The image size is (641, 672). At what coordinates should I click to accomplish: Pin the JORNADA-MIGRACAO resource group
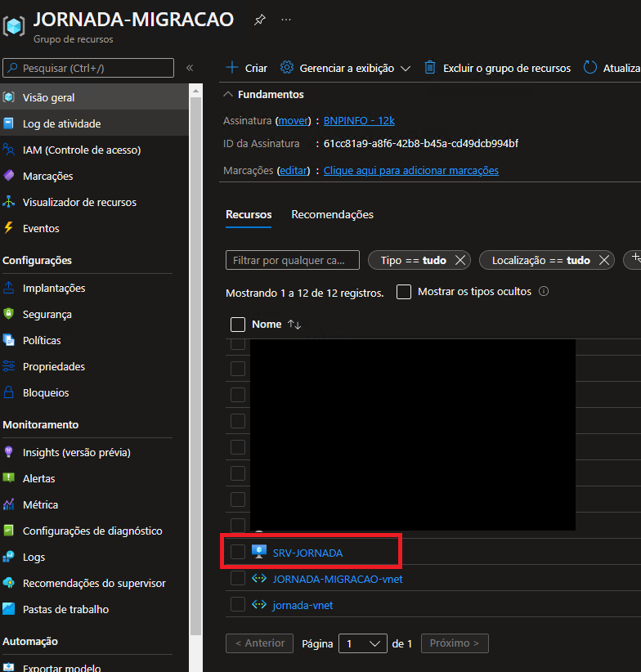tap(260, 20)
